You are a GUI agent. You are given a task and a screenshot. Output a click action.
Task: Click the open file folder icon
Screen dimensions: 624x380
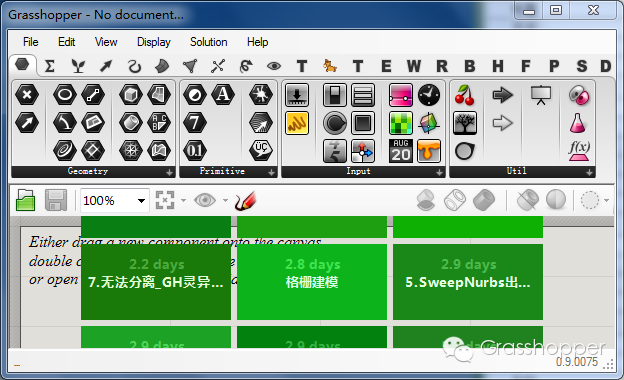click(x=25, y=200)
